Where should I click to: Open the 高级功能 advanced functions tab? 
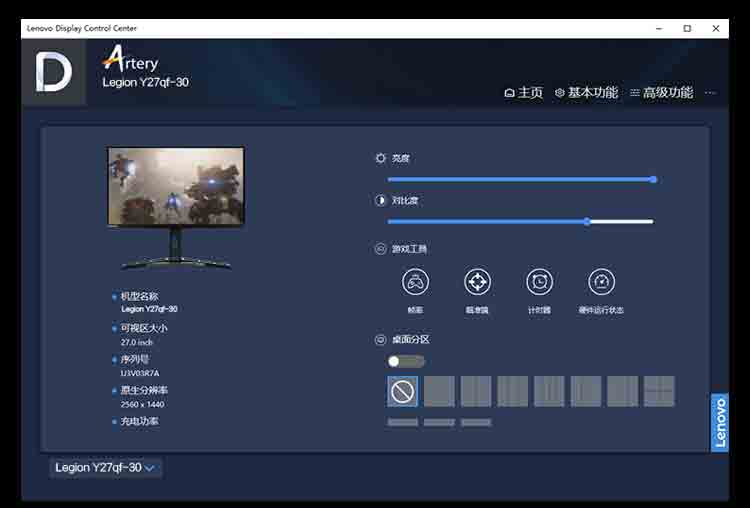661,93
